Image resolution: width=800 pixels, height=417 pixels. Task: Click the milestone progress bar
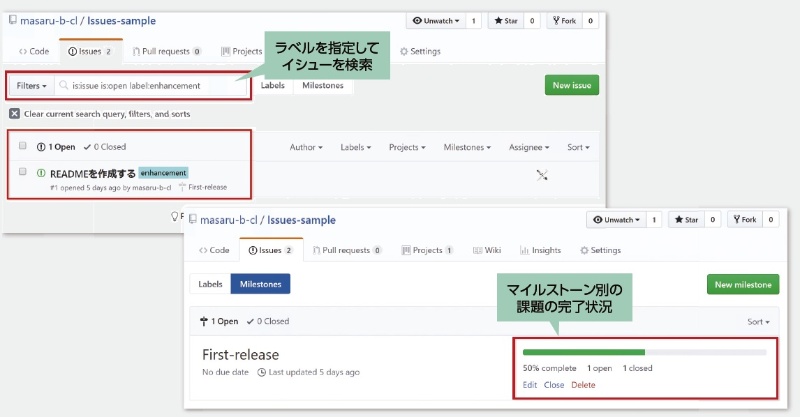[644, 352]
